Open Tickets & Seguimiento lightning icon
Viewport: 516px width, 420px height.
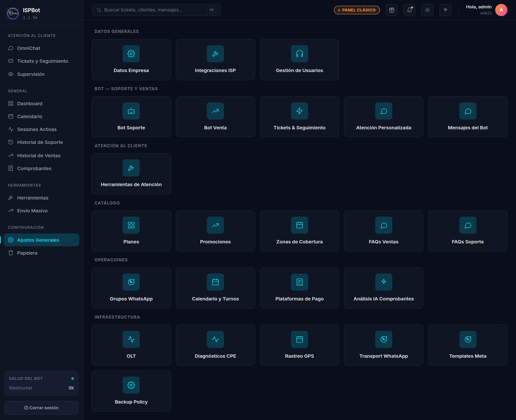pyautogui.click(x=300, y=111)
